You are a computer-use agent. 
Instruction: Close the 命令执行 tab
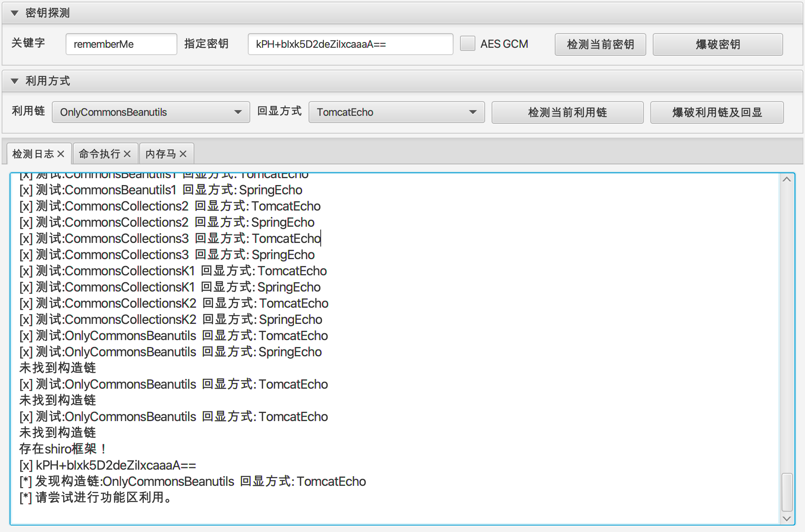(x=127, y=154)
